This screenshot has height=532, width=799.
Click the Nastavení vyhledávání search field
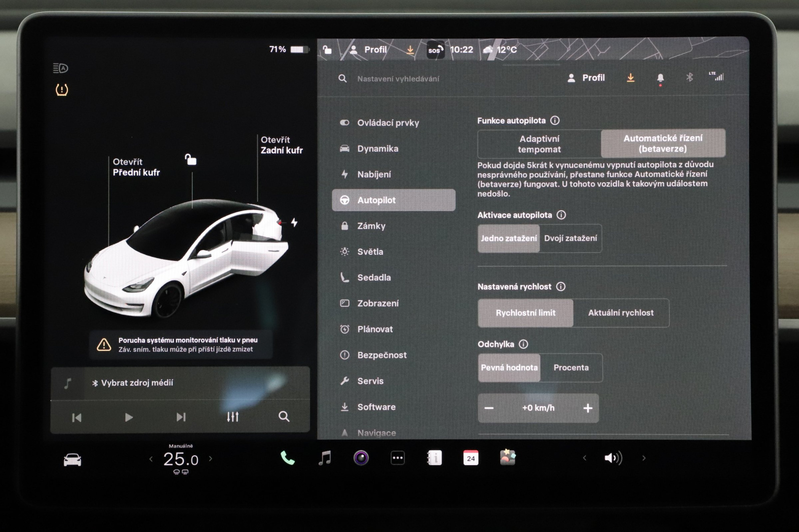pyautogui.click(x=398, y=79)
